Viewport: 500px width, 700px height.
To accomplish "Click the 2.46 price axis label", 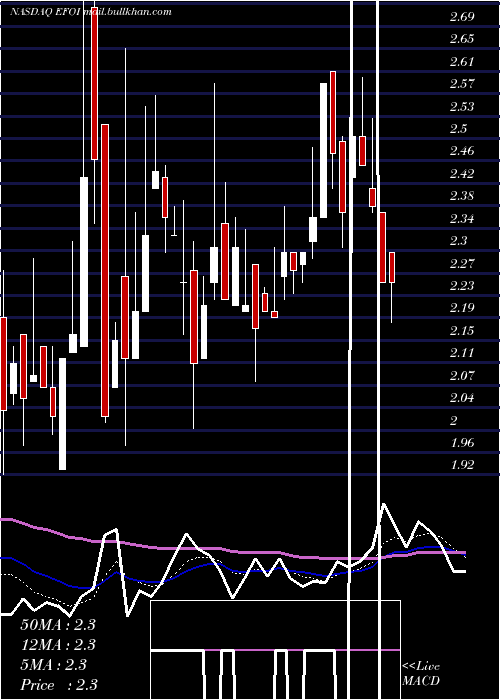I will (462, 151).
